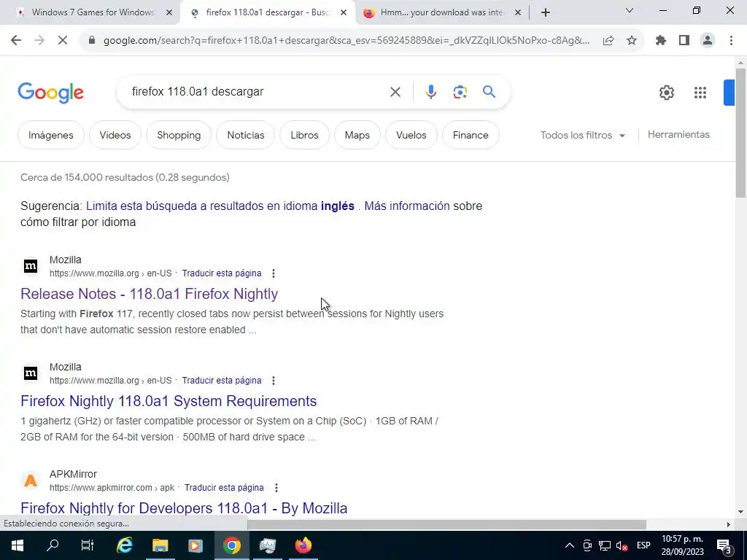This screenshot has height=560, width=747.
Task: Open Más información link
Action: (407, 206)
